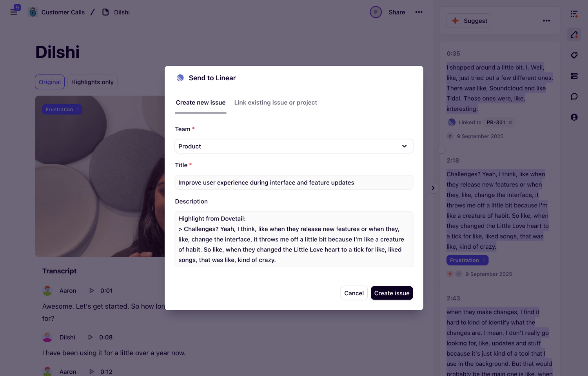The width and height of the screenshot is (588, 376).
Task: Click the Linear icon next to Linked to
Action: coord(452,122)
